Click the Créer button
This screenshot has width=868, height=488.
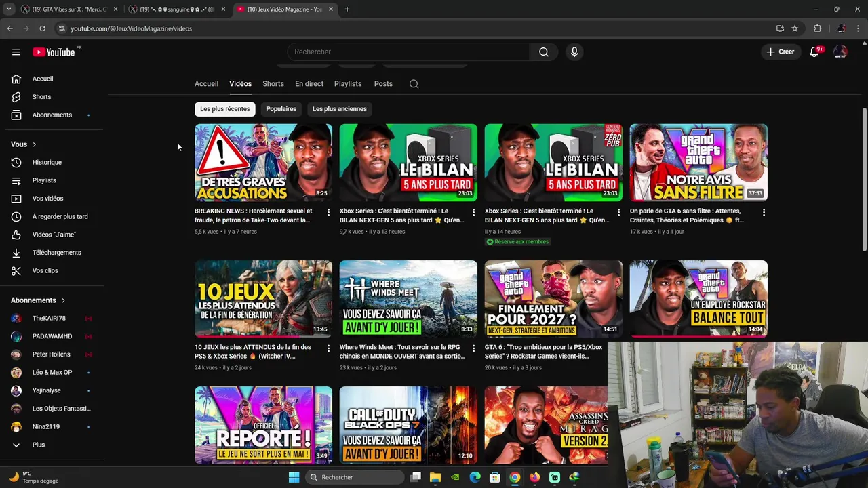click(x=780, y=52)
